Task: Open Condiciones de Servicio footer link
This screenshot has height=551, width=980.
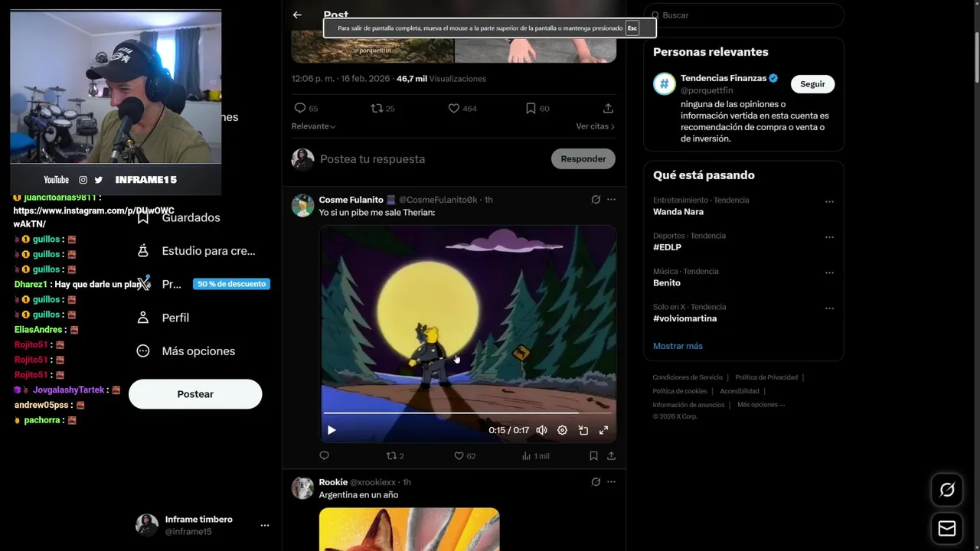Action: point(688,377)
